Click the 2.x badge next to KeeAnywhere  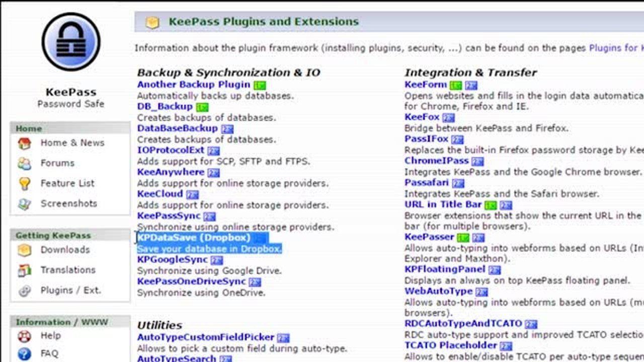(214, 173)
